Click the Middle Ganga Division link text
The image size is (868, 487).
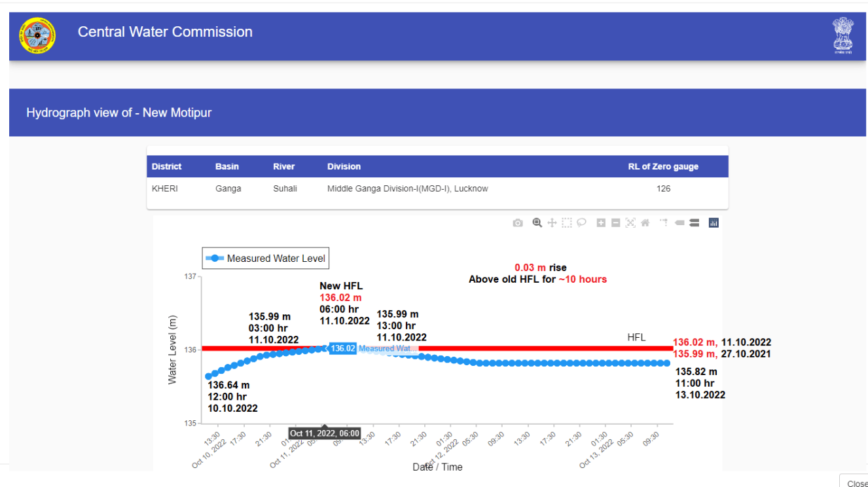pyautogui.click(x=407, y=188)
